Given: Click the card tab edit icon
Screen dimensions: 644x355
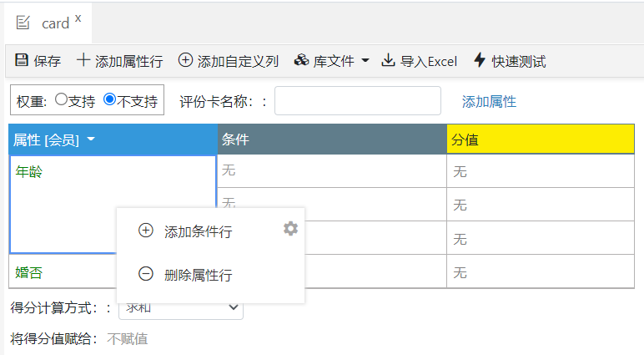Looking at the screenshot, I should tap(23, 23).
